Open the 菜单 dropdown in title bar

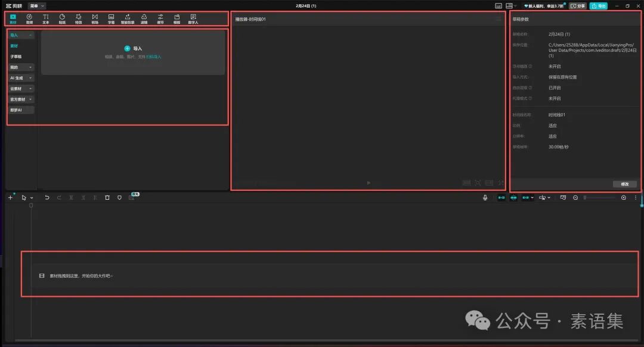[x=36, y=6]
